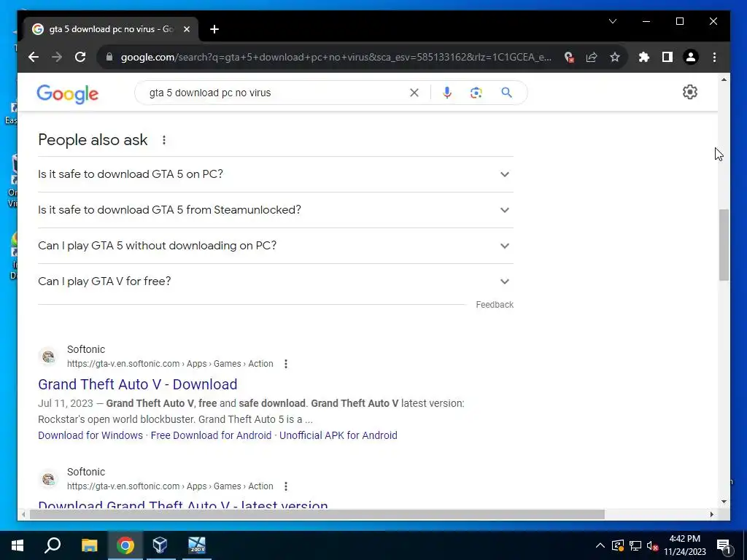Viewport: 747px width, 560px height.
Task: Show hidden system tray icons
Action: pyautogui.click(x=600, y=545)
